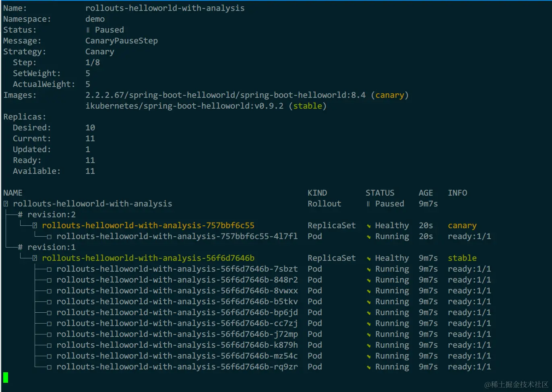
Task: Click the ReplicaSet icon for 757bbf6c55
Action: click(x=35, y=226)
